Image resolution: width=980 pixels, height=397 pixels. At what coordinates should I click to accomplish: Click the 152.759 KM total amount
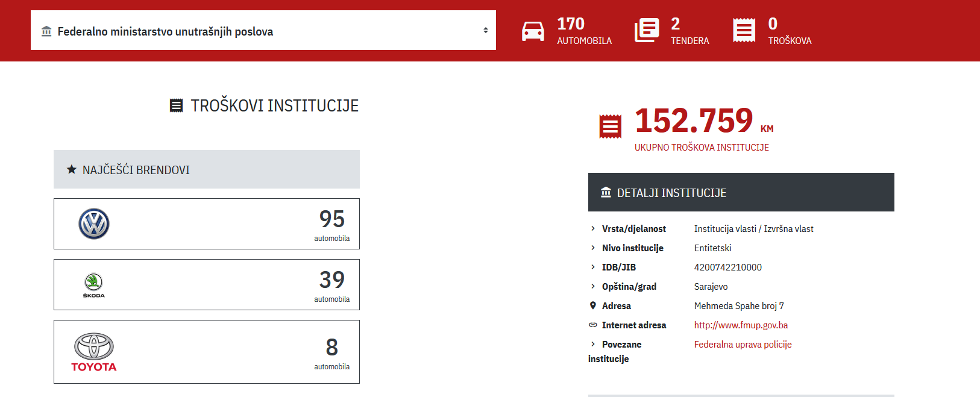pyautogui.click(x=704, y=120)
